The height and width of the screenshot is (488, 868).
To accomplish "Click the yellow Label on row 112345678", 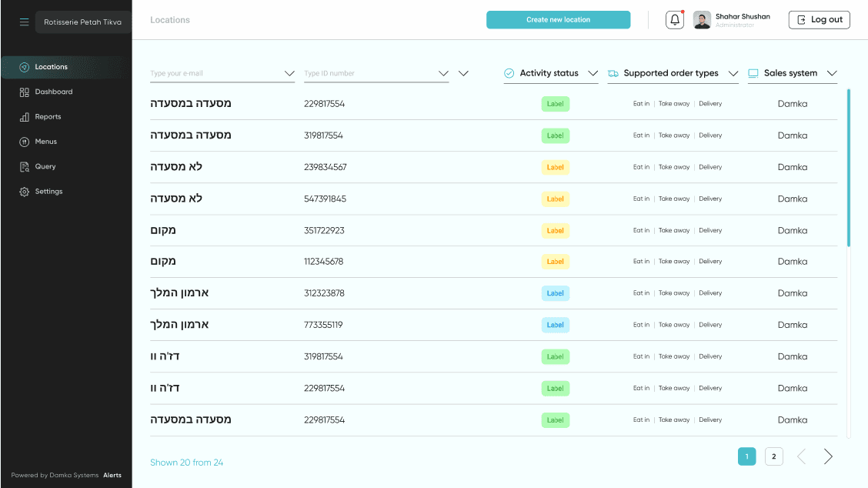I will 556,262.
